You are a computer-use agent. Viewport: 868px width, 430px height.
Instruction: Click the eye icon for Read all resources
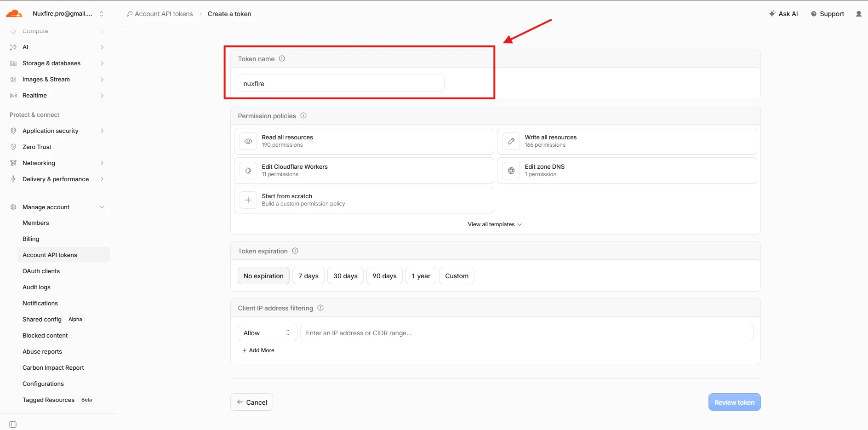[x=248, y=141]
